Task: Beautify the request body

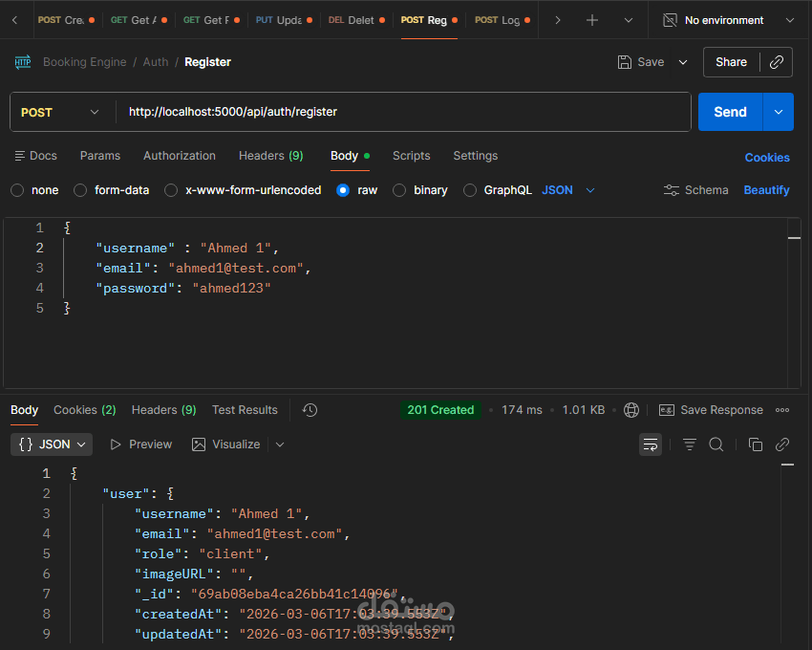Action: click(766, 190)
